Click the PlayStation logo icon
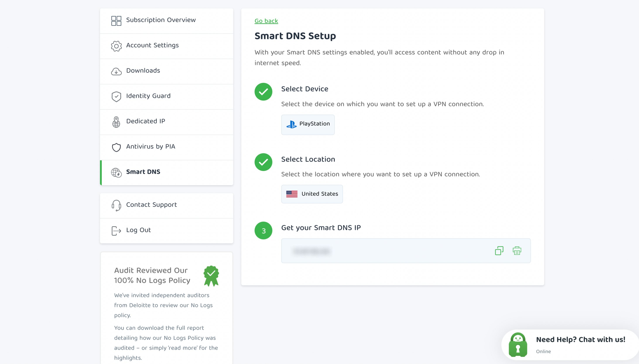Image resolution: width=639 pixels, height=364 pixels. click(x=291, y=124)
